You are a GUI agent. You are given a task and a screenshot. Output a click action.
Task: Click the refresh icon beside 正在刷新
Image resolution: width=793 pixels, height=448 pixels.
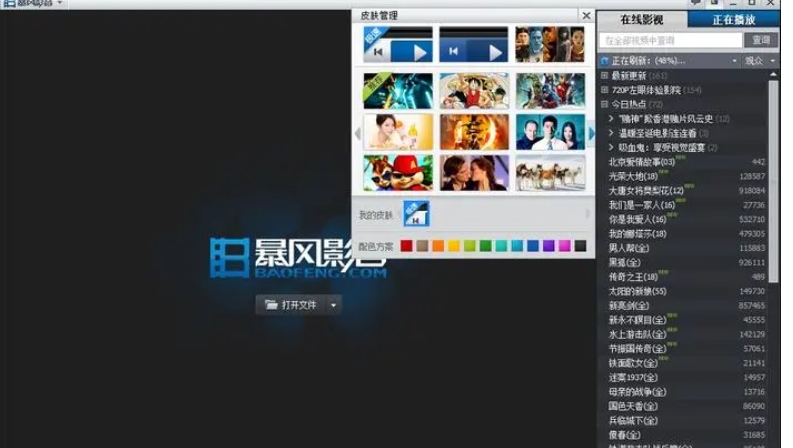[604, 61]
